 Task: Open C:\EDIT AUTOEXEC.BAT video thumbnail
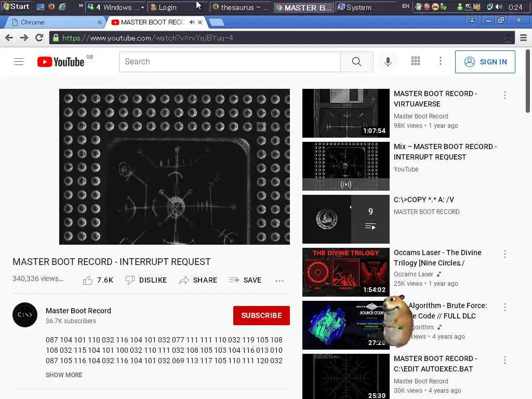point(345,376)
